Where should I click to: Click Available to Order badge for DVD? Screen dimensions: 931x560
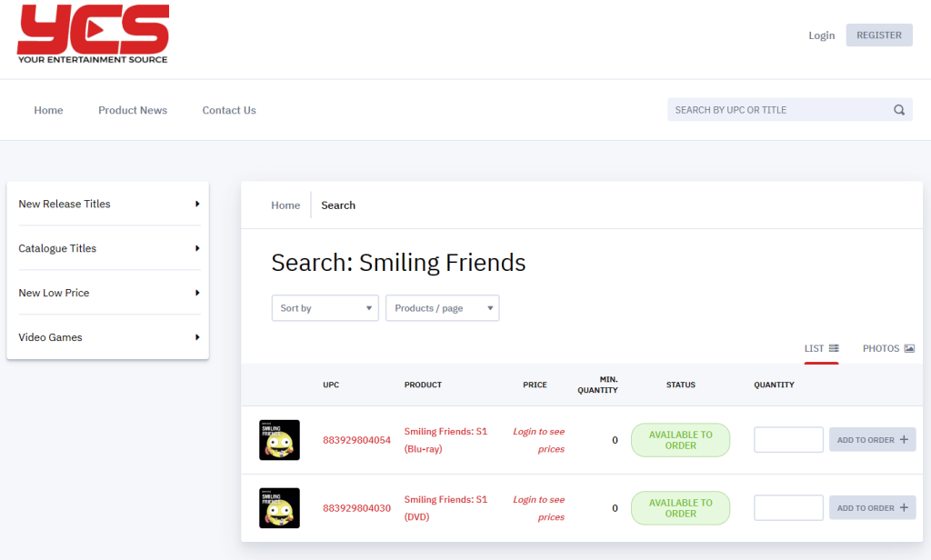(x=680, y=508)
